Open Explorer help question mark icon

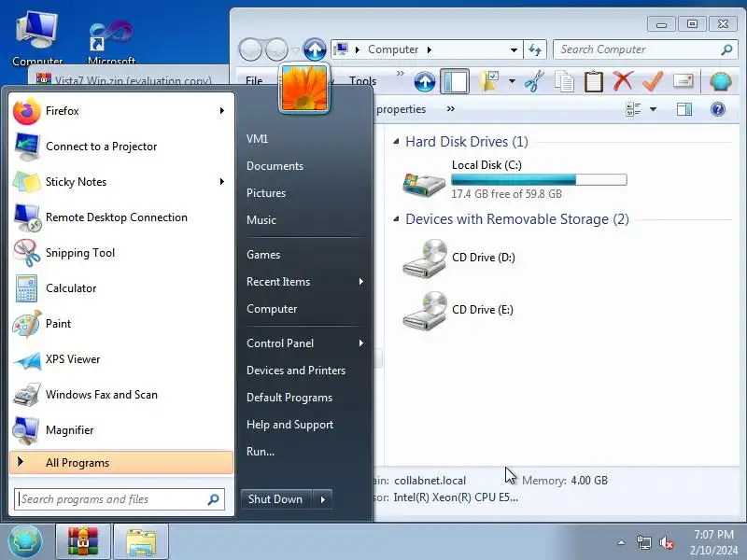click(717, 109)
